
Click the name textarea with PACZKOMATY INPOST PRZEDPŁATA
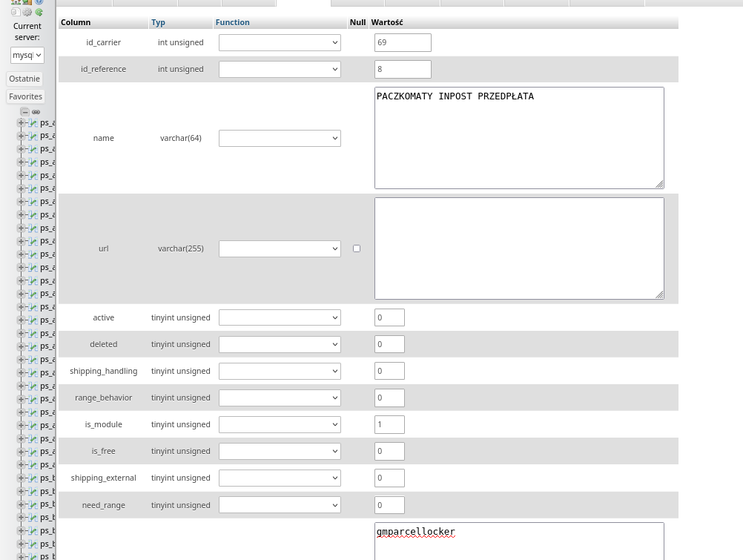(519, 138)
